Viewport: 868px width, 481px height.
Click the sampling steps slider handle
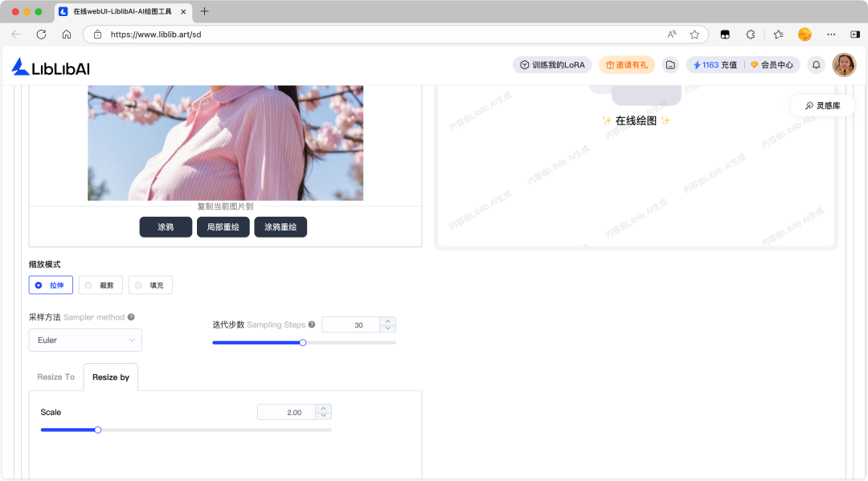(x=303, y=343)
